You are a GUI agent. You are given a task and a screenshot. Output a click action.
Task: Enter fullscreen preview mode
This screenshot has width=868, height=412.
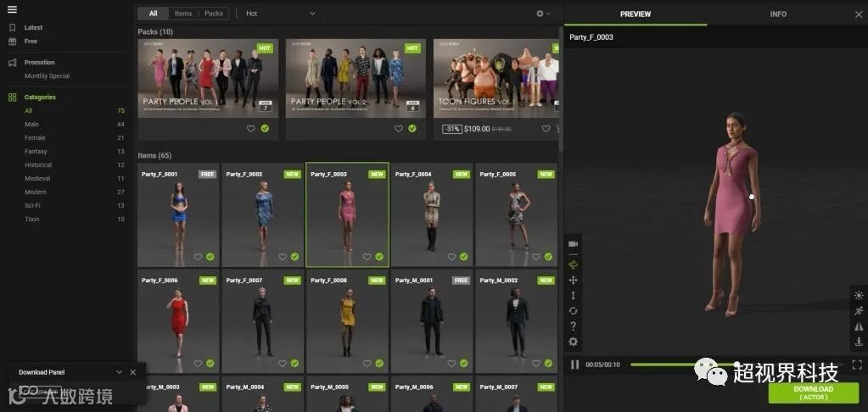857,365
